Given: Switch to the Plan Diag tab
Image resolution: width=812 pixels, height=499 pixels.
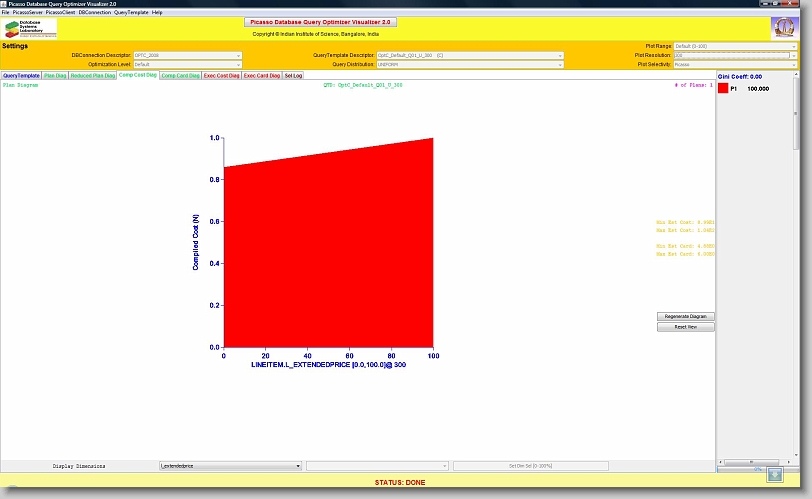Looking at the screenshot, I should click(55, 75).
